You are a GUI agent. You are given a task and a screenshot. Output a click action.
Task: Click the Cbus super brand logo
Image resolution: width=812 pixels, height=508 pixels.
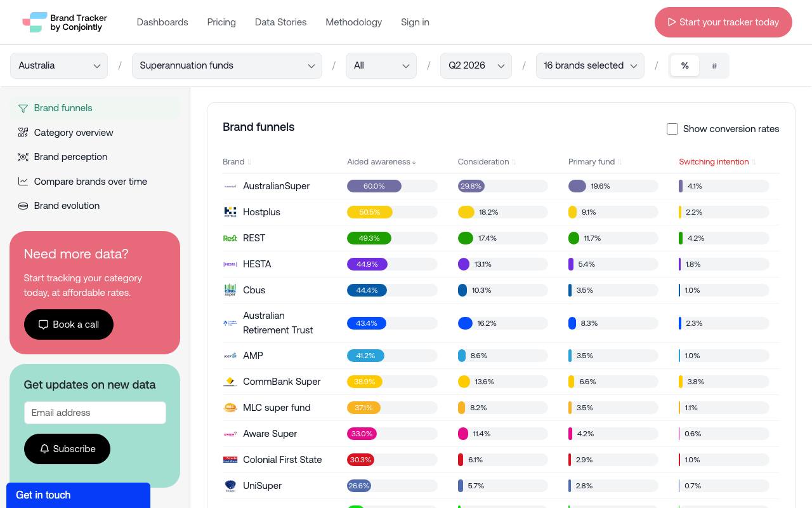tap(230, 290)
